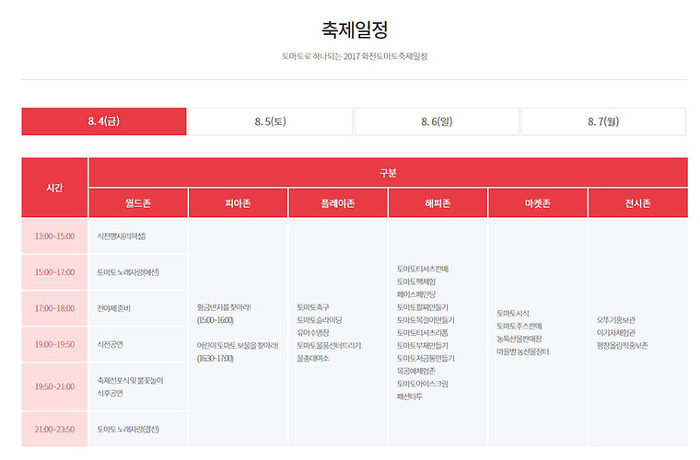
Task: Click the 토마토주스판매 entry
Action: [520, 326]
